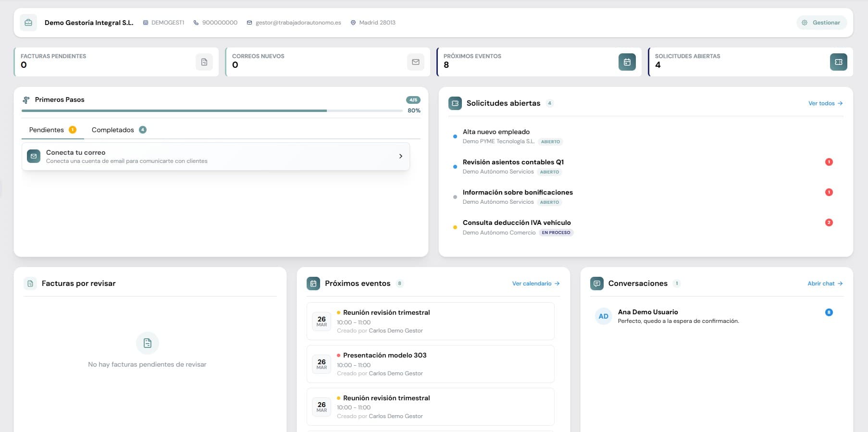Click the red badge on Revisión asientos contables Q1
Image resolution: width=868 pixels, height=432 pixels.
point(829,162)
